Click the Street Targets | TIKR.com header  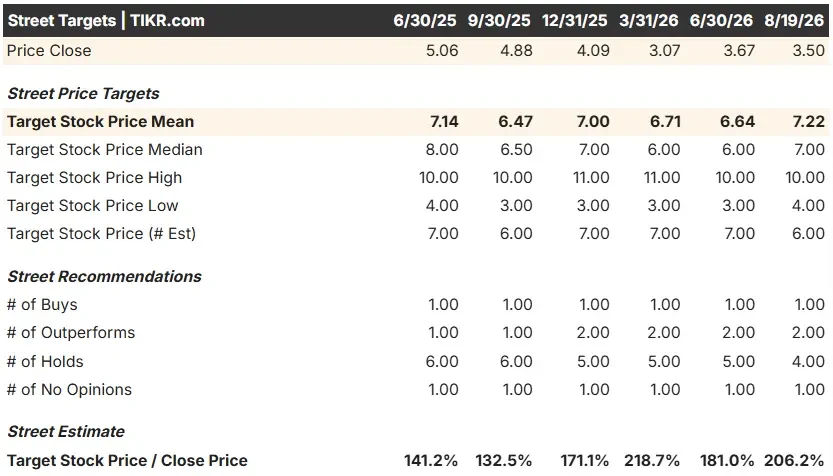(106, 21)
